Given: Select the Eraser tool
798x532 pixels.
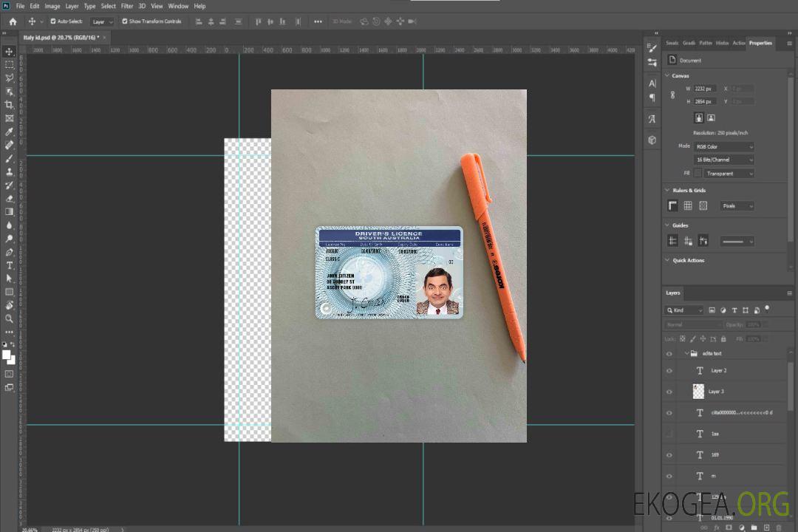Looking at the screenshot, I should (10, 199).
